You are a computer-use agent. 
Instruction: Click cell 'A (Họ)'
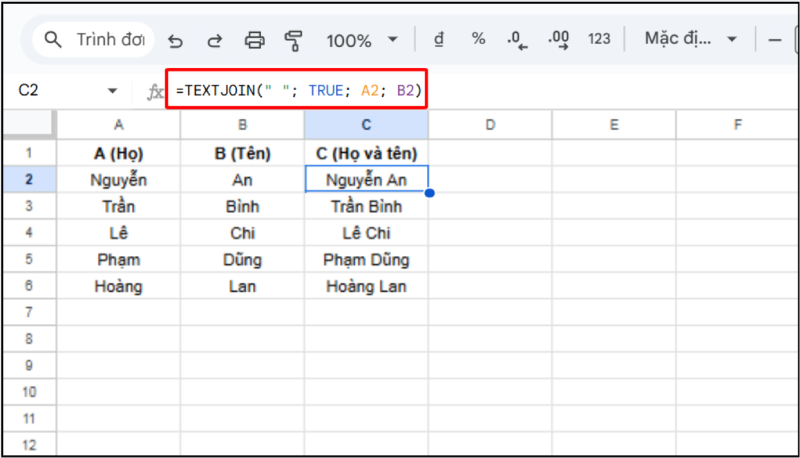pos(118,153)
